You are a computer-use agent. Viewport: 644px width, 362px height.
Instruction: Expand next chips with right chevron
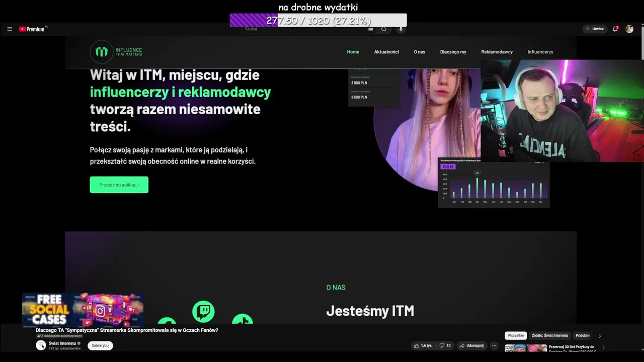click(599, 336)
